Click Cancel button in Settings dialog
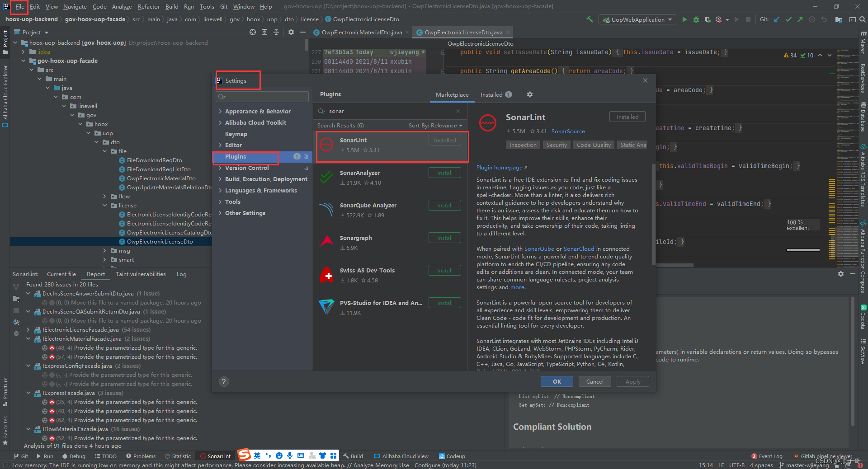Screen dimensions: 868x469 point(595,381)
